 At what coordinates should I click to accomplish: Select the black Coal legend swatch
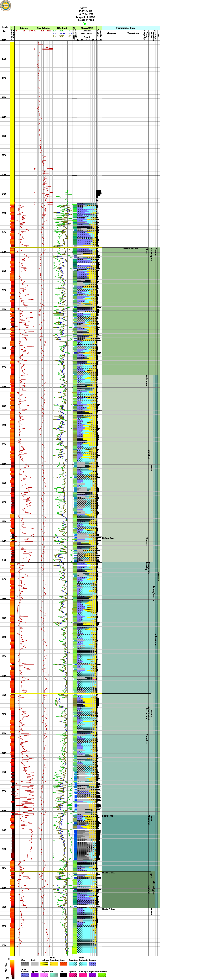[63, 975]
